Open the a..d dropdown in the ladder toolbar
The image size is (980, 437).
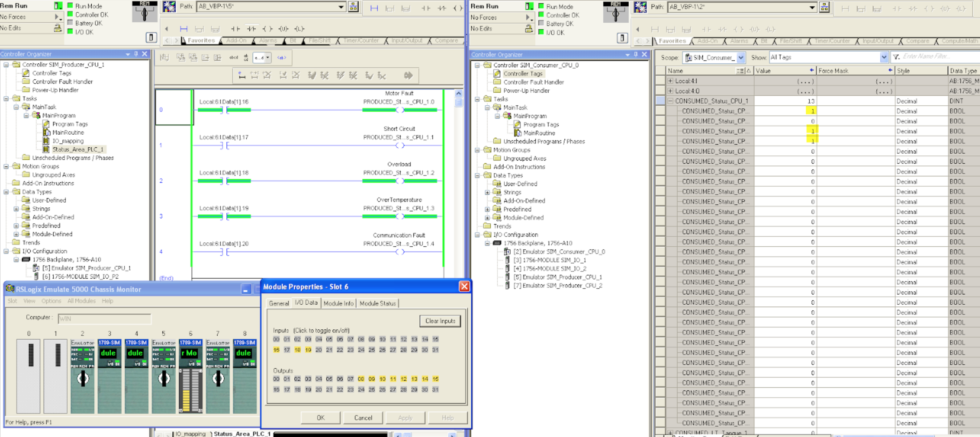(x=268, y=58)
